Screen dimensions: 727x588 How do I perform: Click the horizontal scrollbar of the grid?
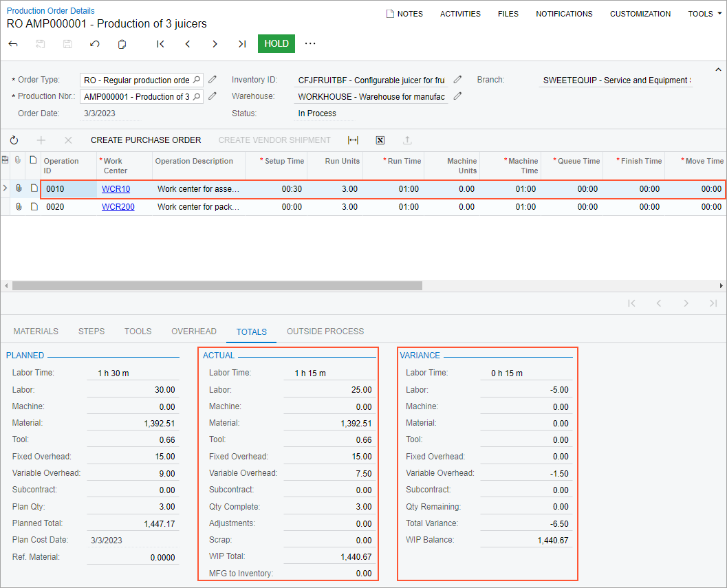tap(217, 285)
